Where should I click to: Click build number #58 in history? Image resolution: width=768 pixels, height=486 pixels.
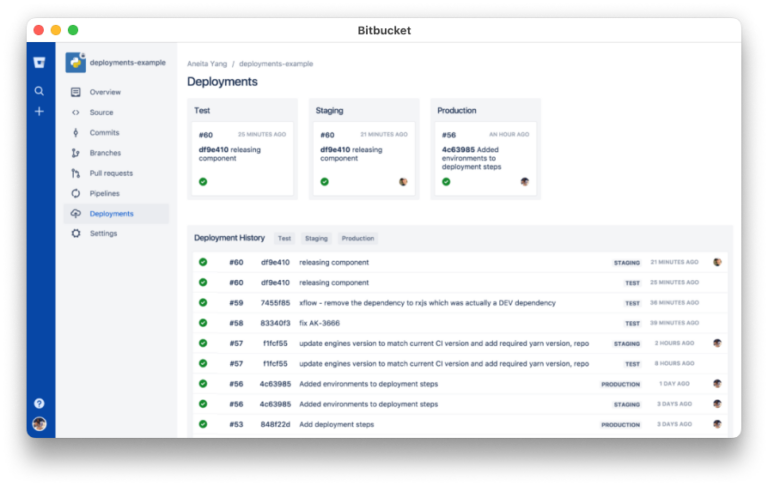tap(236, 323)
